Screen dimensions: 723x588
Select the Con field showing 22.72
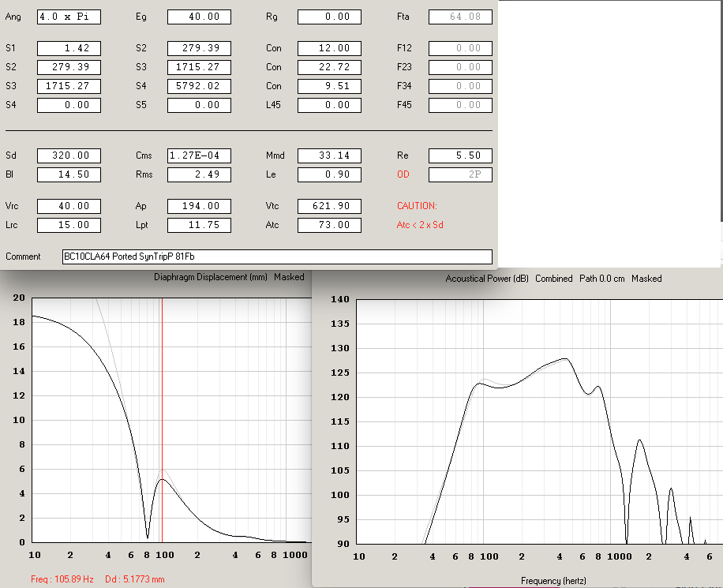click(329, 67)
